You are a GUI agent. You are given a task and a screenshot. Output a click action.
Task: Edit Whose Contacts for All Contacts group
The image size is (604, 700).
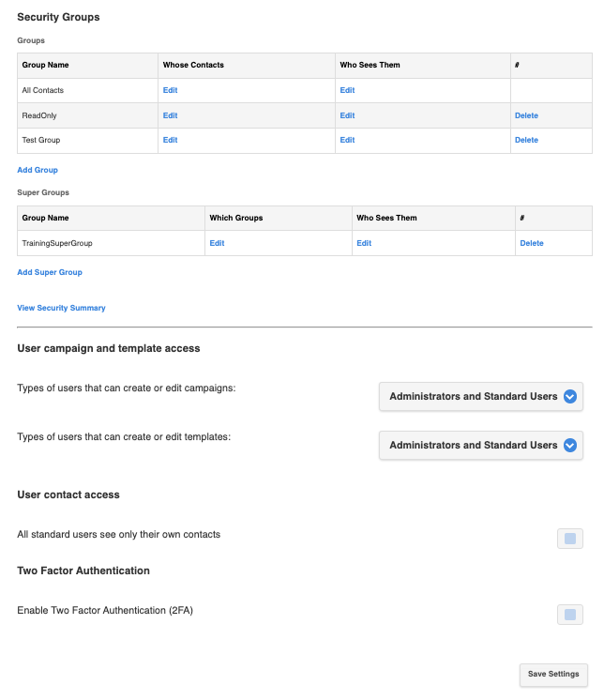click(x=170, y=90)
